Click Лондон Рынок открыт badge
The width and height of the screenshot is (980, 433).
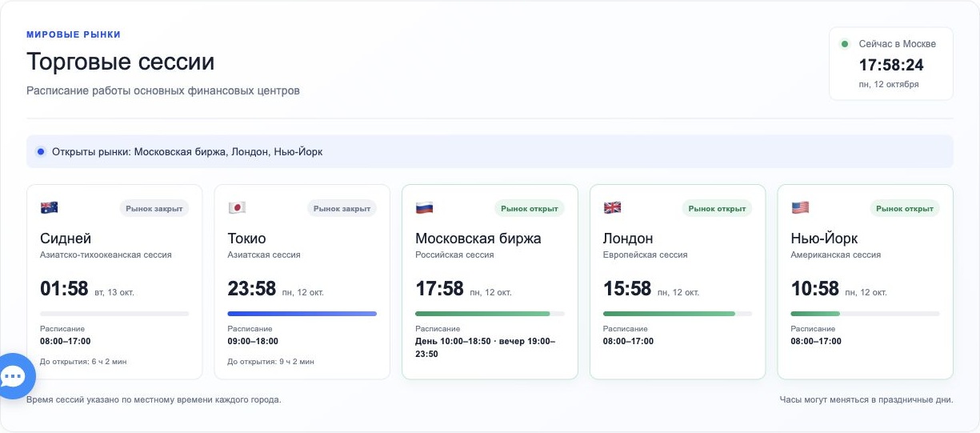click(718, 208)
